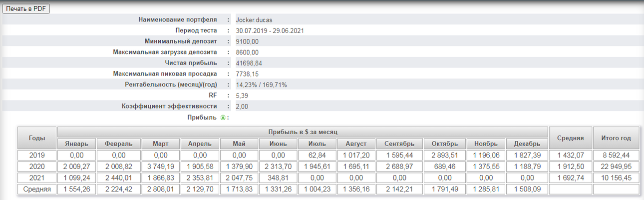The height and width of the screenshot is (200, 644).
Task: Click the 'Наименование портфеля' label
Action: click(x=177, y=19)
